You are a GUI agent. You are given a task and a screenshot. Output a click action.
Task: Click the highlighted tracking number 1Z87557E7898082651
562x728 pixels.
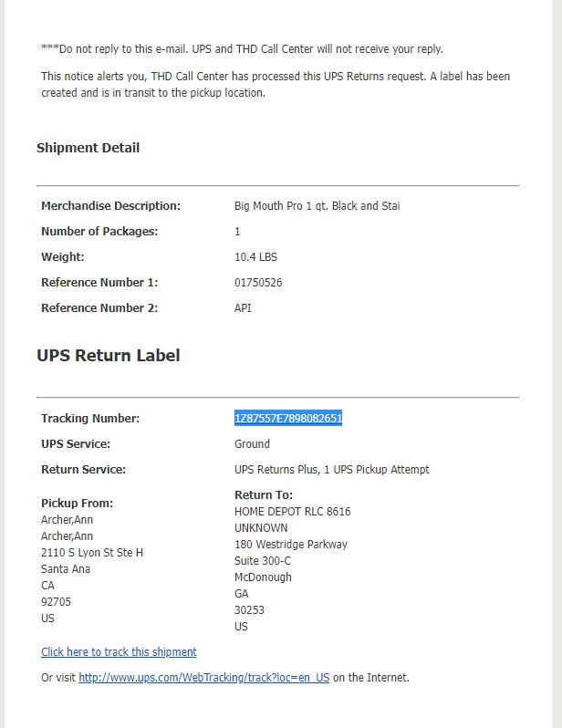(288, 419)
